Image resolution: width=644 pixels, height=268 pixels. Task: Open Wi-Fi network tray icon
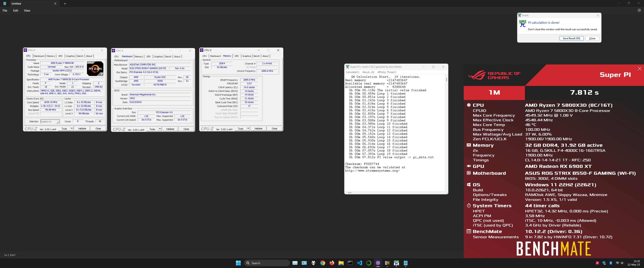point(617,263)
